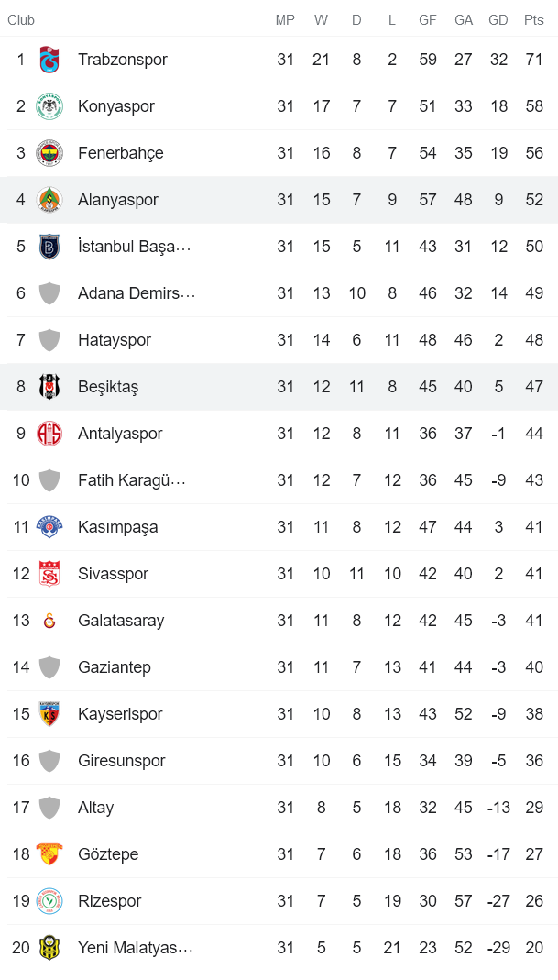Sort by the Club column header
558x980 pixels.
pos(21,18)
